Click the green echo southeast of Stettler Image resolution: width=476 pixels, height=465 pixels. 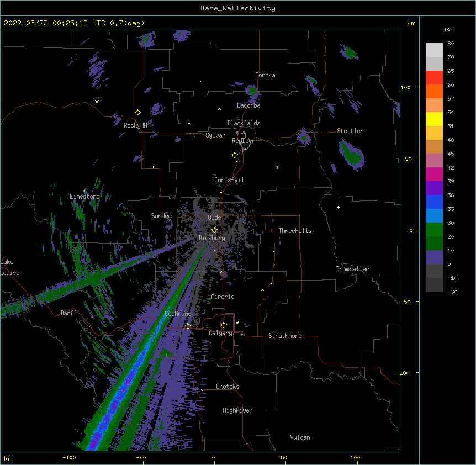click(352, 155)
